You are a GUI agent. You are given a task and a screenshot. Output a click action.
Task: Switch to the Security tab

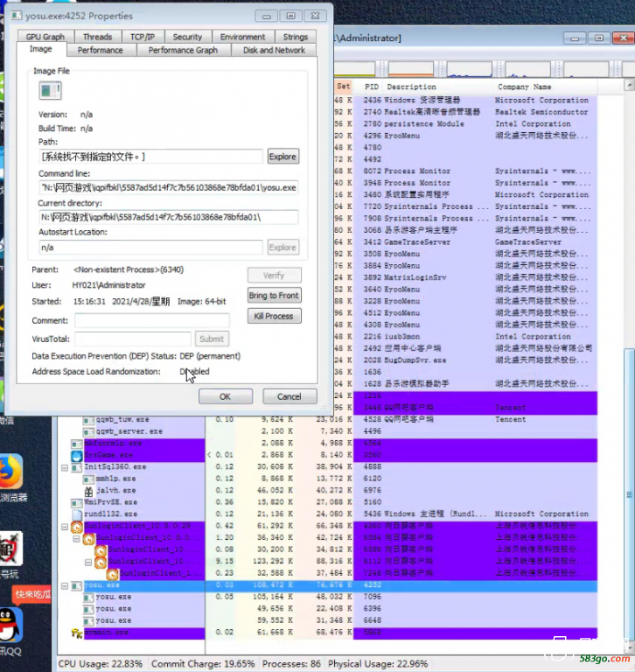point(187,37)
